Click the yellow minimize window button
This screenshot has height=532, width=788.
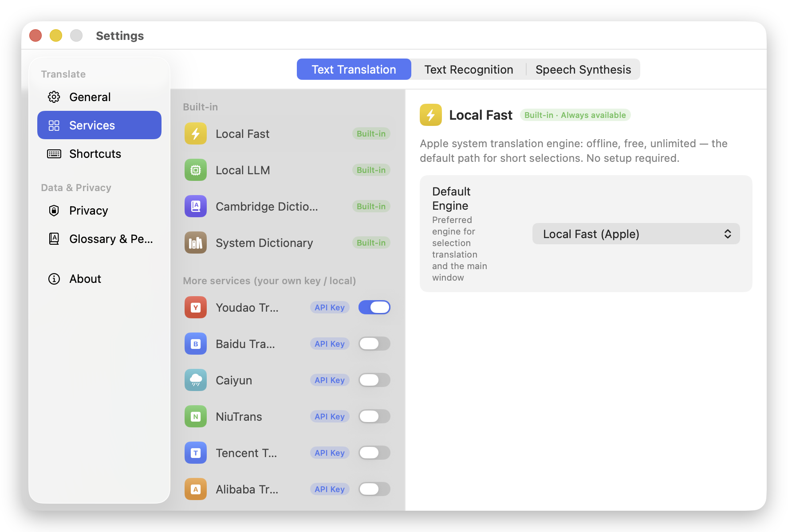point(56,35)
